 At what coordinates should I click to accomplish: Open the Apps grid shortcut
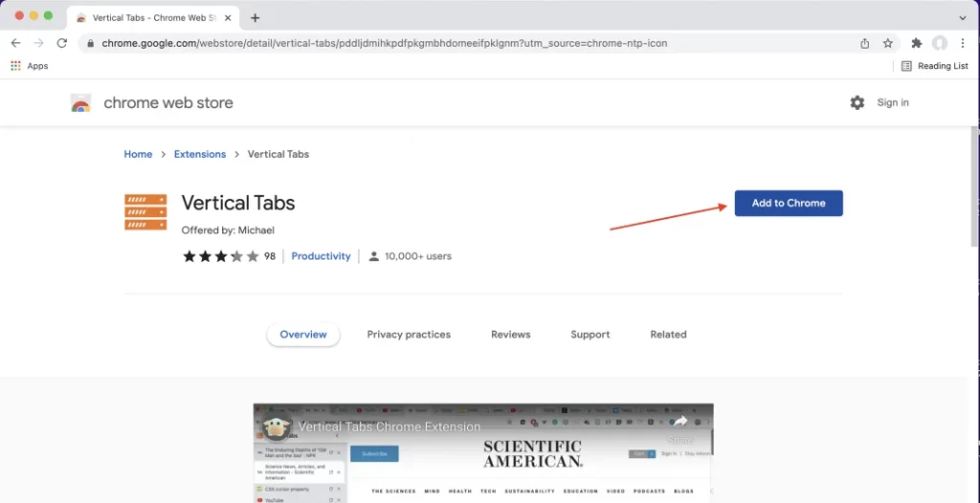tap(29, 66)
